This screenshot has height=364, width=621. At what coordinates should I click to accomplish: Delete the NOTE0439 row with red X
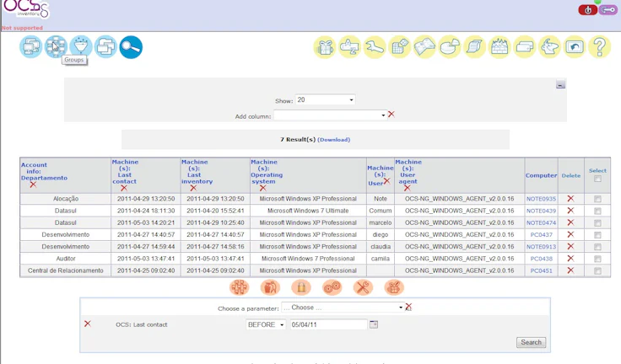(x=570, y=211)
